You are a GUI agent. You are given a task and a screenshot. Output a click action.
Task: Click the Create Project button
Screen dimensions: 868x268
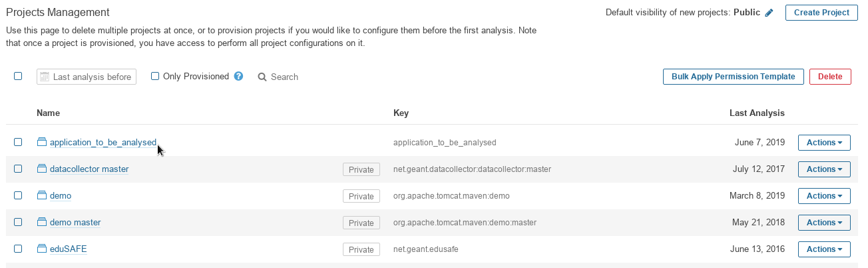point(821,13)
